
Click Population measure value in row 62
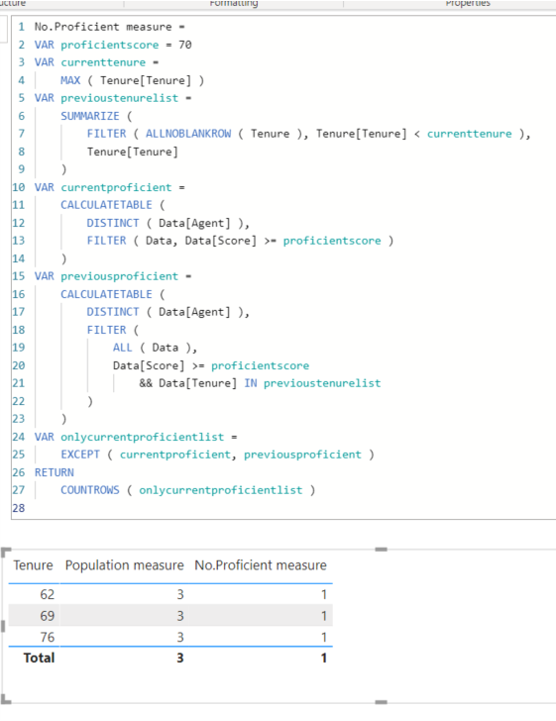tap(180, 595)
